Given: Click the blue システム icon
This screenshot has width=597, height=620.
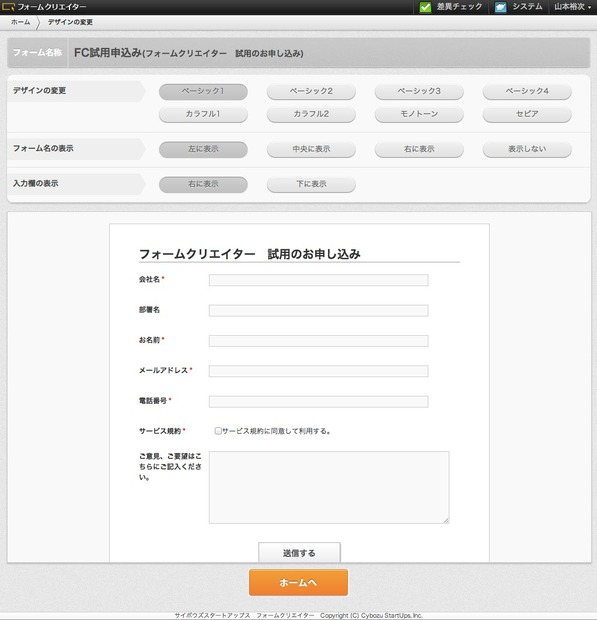Looking at the screenshot, I should [x=501, y=7].
